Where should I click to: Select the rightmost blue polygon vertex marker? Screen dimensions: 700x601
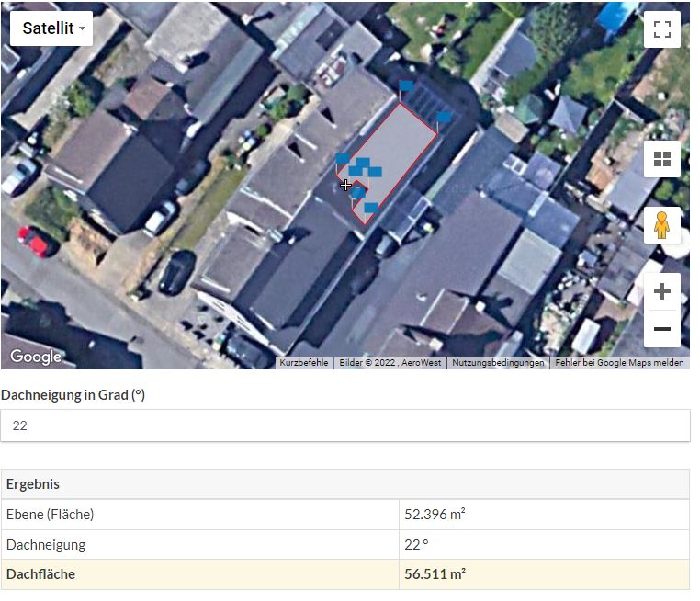point(444,117)
